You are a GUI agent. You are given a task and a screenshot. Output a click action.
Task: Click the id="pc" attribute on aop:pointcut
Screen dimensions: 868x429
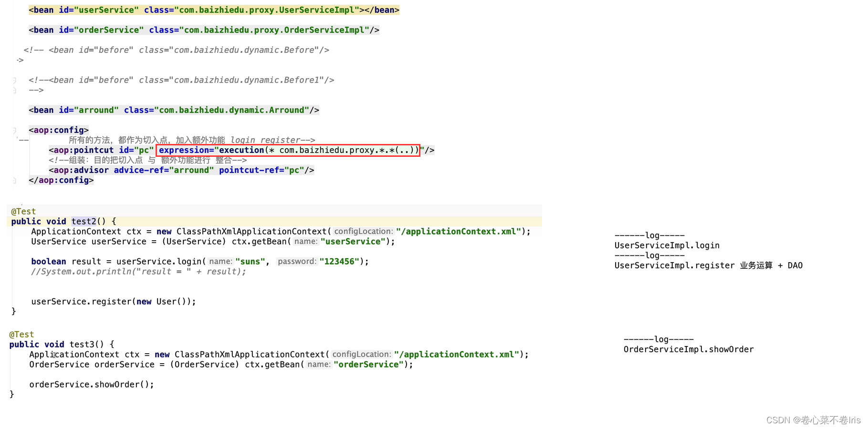(x=136, y=150)
